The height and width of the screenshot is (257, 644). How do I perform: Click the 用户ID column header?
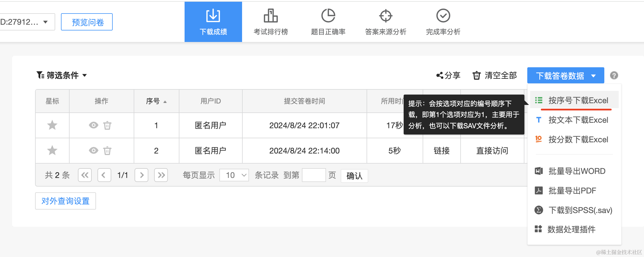point(210,101)
